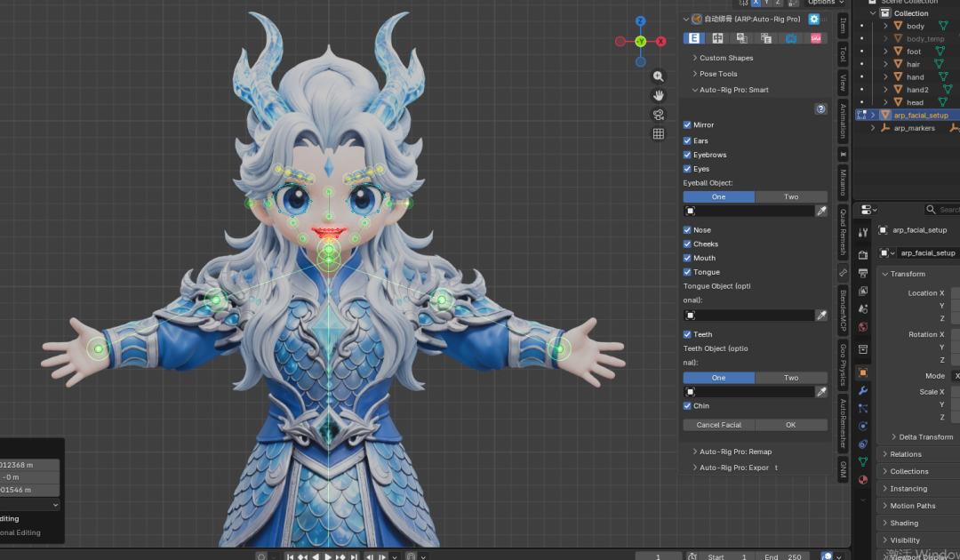This screenshot has width=960, height=560.
Task: Click the Cancel Facial button
Action: pos(719,425)
